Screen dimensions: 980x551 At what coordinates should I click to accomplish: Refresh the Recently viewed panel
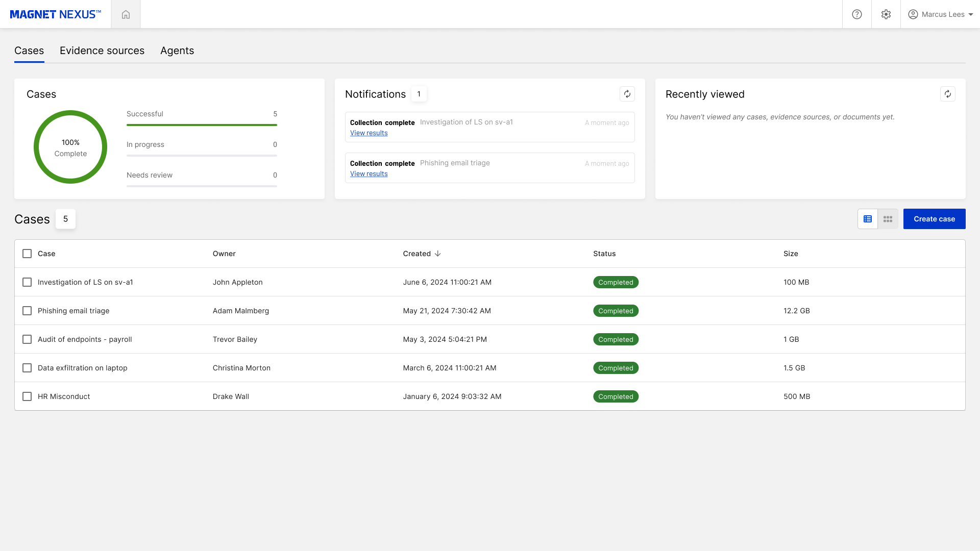(948, 94)
